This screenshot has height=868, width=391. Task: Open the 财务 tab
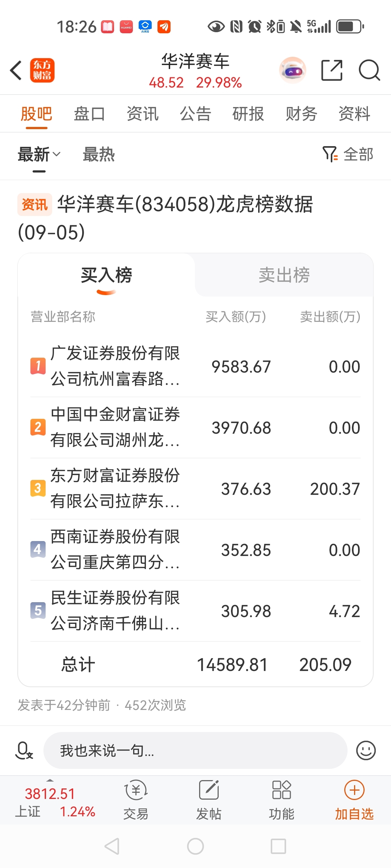point(301,114)
